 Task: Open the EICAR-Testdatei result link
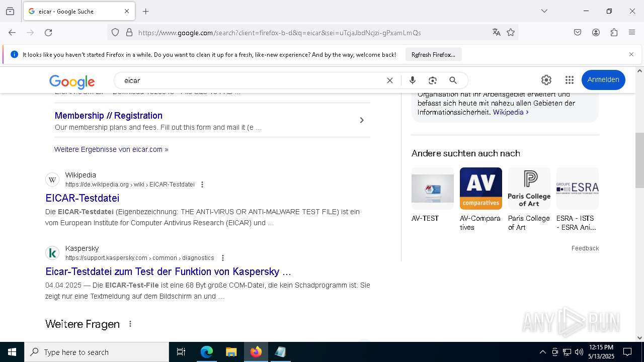point(83,198)
